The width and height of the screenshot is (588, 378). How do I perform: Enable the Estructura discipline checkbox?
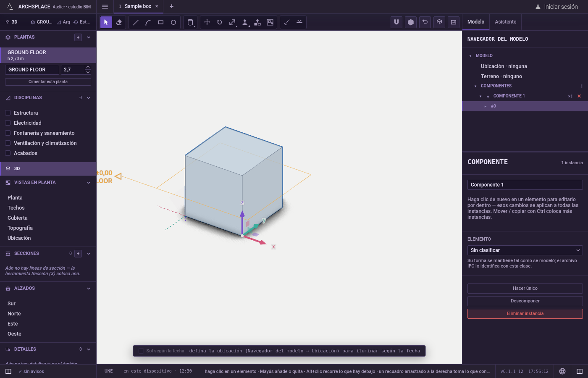point(8,113)
